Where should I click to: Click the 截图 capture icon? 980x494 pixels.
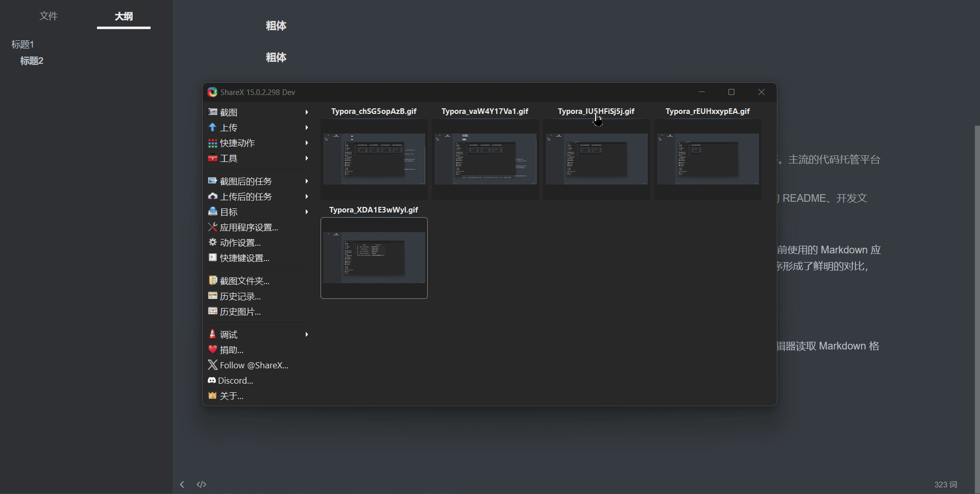pos(213,112)
